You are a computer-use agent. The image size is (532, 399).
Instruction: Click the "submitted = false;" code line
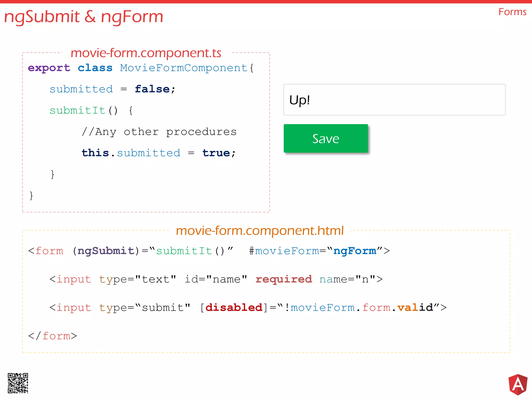[112, 89]
